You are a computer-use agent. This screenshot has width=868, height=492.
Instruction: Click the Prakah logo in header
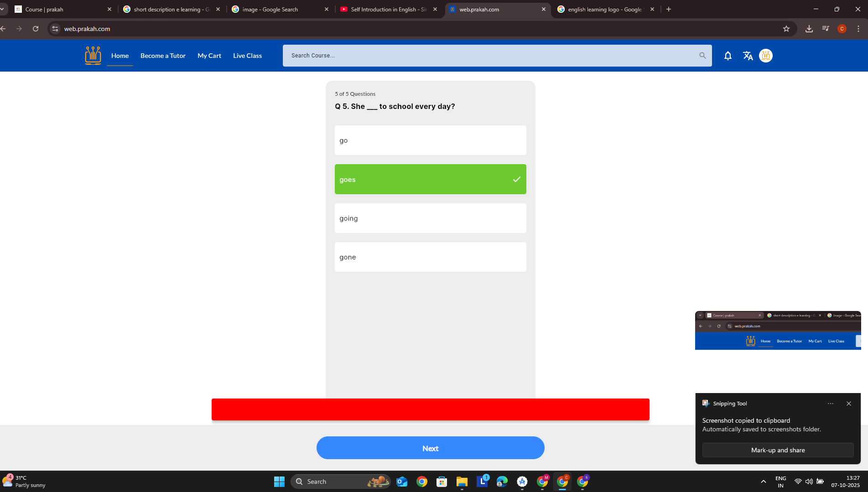click(x=93, y=56)
